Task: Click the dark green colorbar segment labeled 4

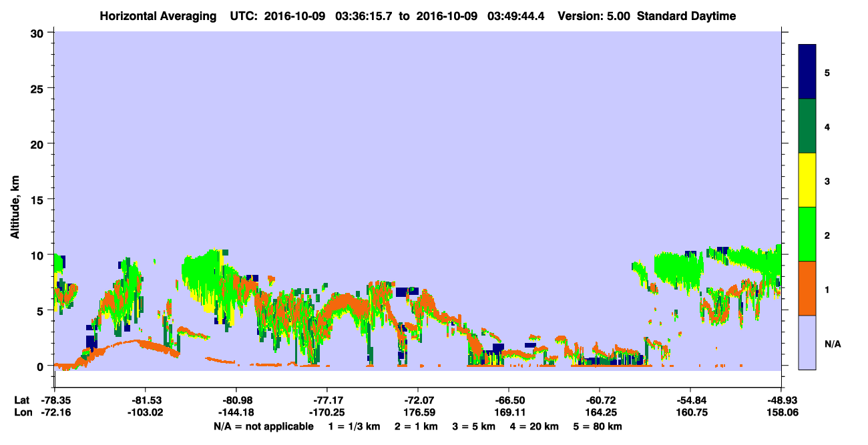Action: click(x=807, y=126)
